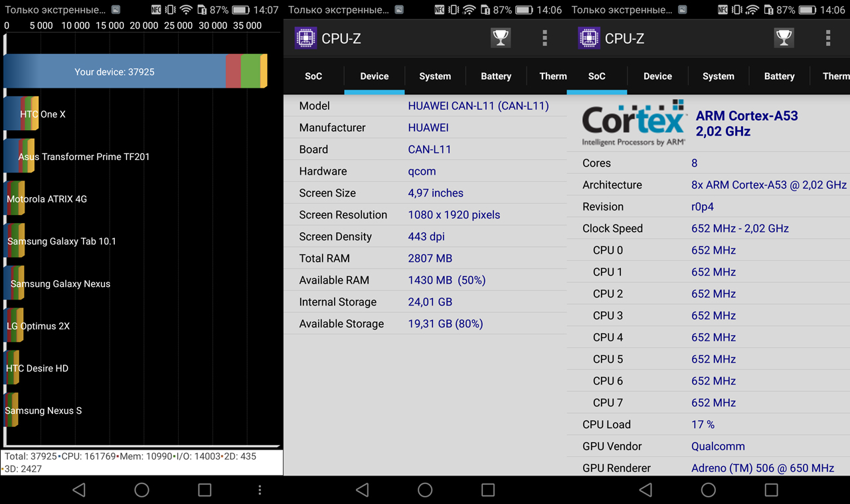This screenshot has width=850, height=504.
Task: Tap the HTC One X benchmark bar
Action: tap(21, 114)
